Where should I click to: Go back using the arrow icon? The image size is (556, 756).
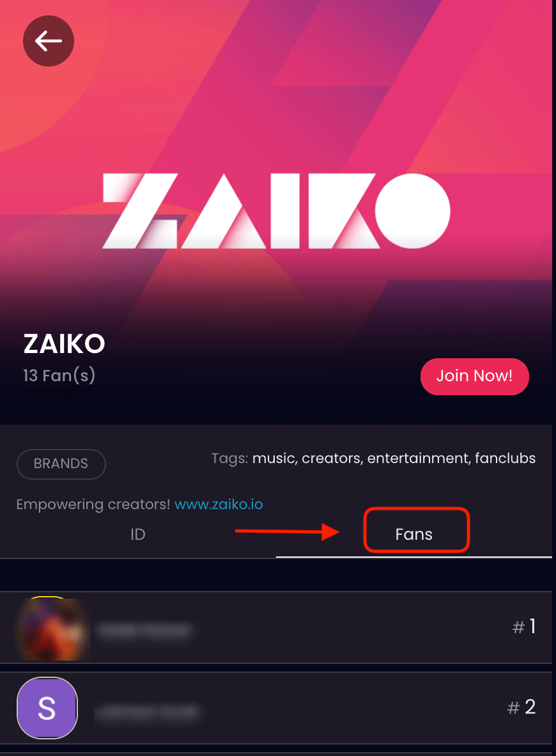click(x=48, y=41)
